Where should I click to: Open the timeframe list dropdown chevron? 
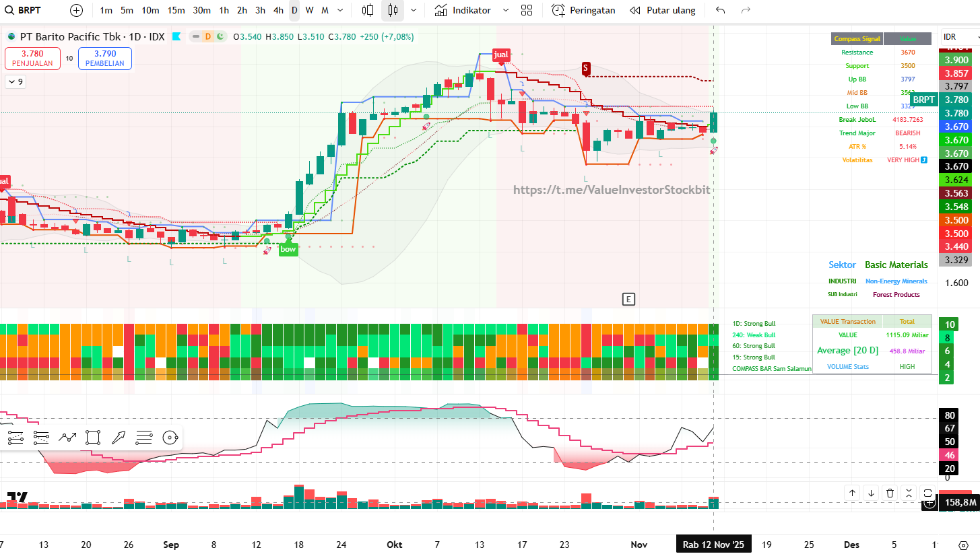click(340, 10)
